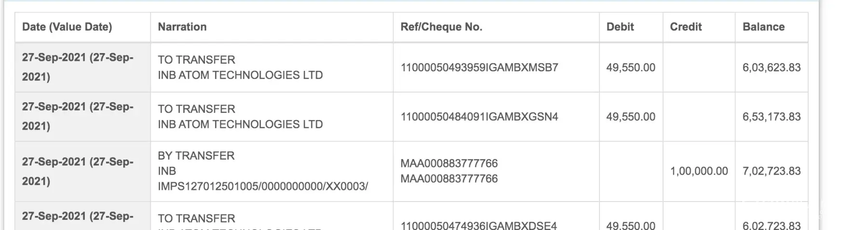
Task: Click the narration for the 6,03,623.83 balance row
Action: pyautogui.click(x=240, y=68)
